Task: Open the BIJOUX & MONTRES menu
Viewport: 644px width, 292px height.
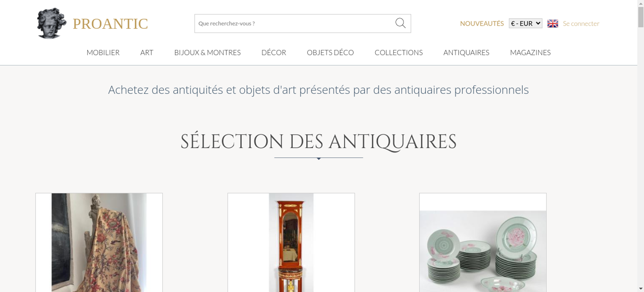Action: point(207,52)
